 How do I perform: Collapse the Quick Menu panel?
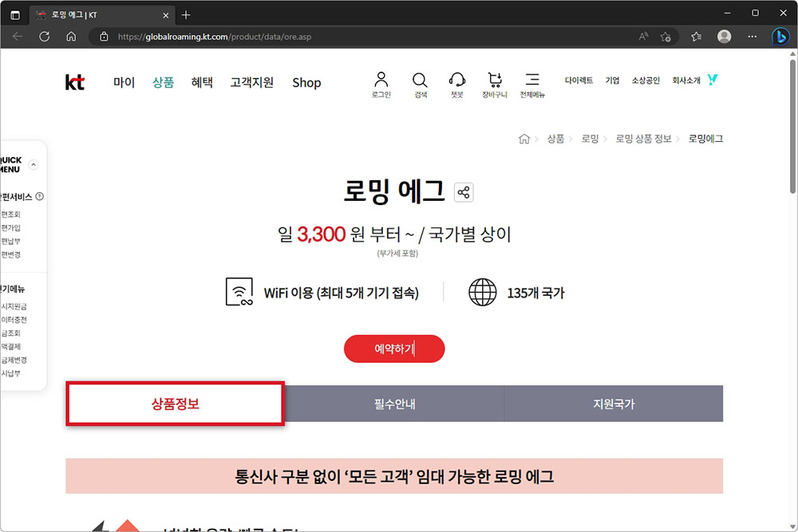(x=34, y=164)
